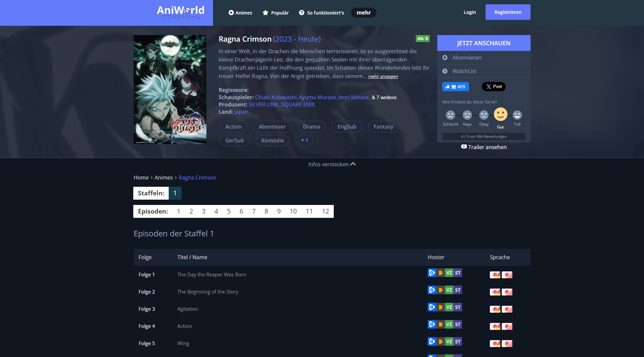This screenshot has height=357, width=644.
Task: Open the green VZ hoster for Folge 4
Action: 449,324
